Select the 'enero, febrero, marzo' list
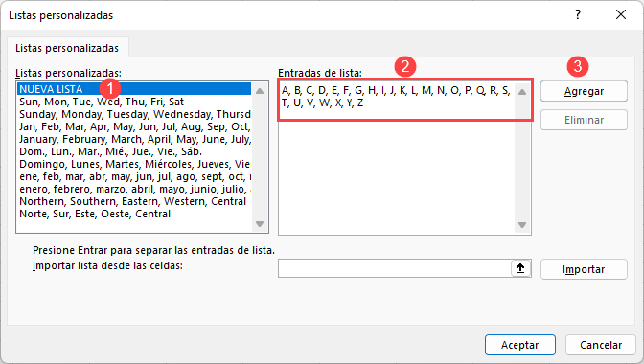This screenshot has height=364, width=644. (134, 189)
